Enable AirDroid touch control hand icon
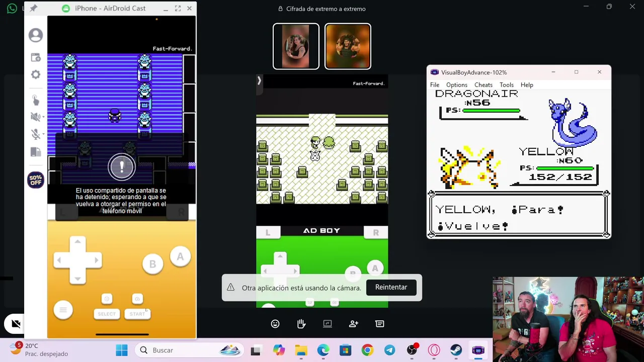644x362 pixels. point(36,100)
